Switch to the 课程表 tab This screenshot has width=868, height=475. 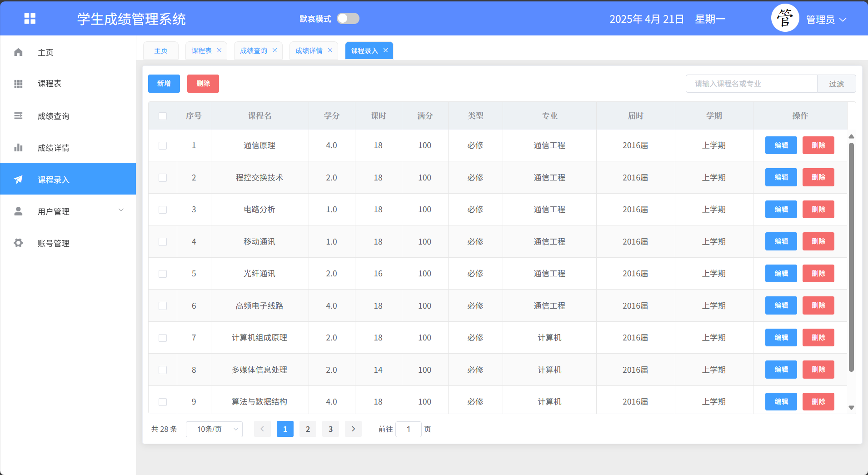point(201,50)
